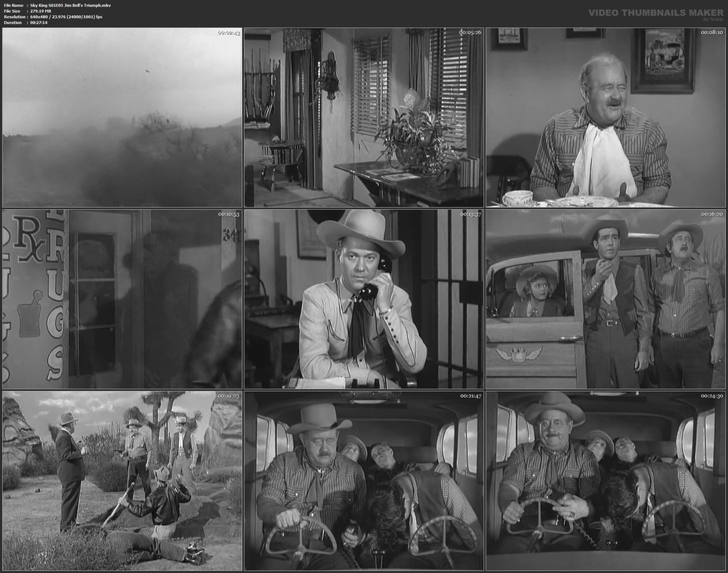The height and width of the screenshot is (573, 728).
Task: Click the resolution value '640x480 / 23.976'
Action: coord(49,16)
